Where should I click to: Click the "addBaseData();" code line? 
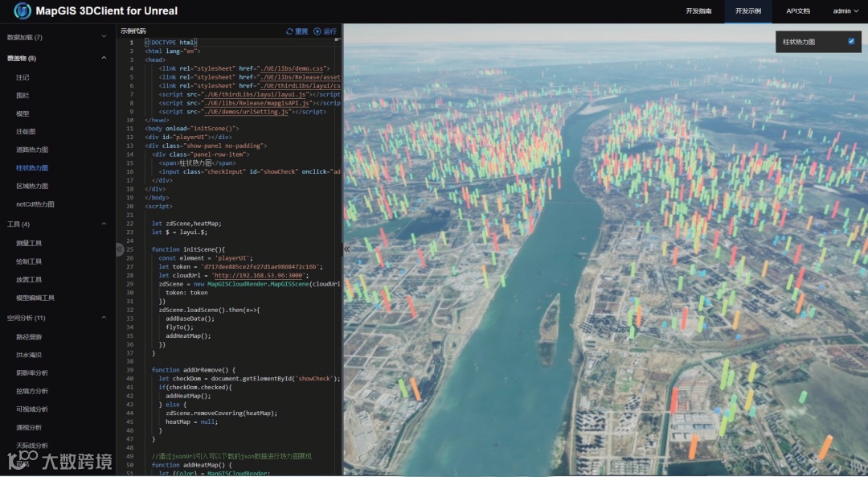tap(190, 319)
